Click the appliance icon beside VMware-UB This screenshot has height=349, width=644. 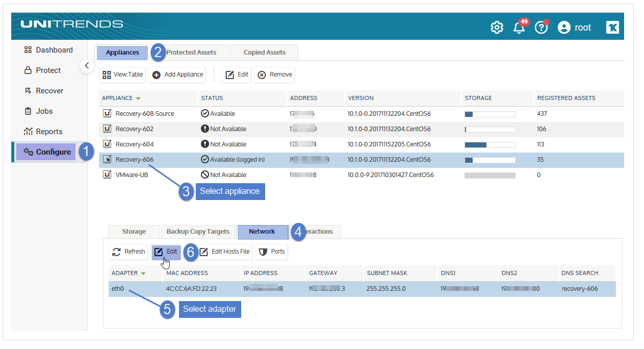[x=107, y=175]
